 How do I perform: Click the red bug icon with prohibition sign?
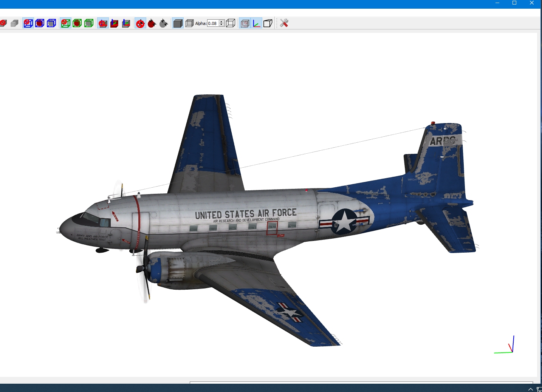140,23
